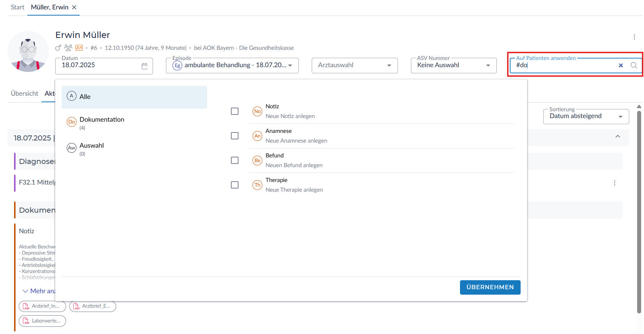Screen dimensions: 644x334
Task: Click the insurance card icon under patient name
Action: tap(79, 48)
